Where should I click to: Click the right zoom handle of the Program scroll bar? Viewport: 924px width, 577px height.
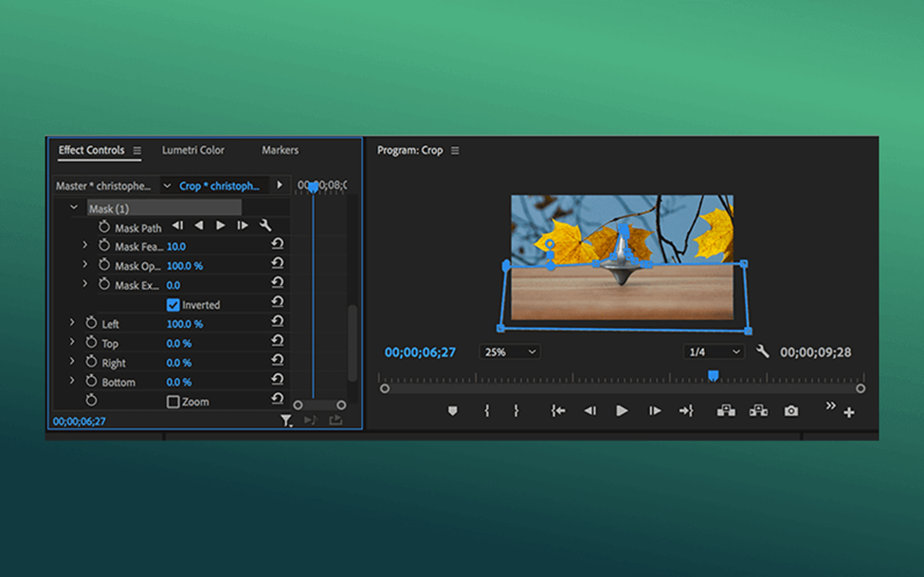coord(861,389)
